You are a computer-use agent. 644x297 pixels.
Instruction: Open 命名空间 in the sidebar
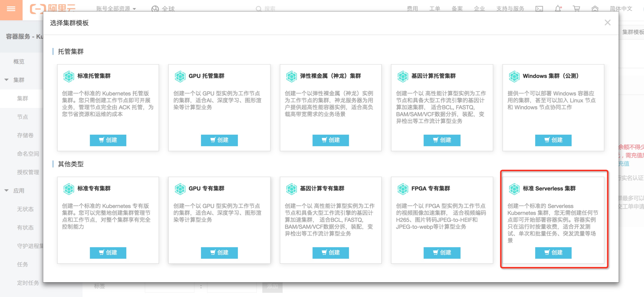point(28,154)
